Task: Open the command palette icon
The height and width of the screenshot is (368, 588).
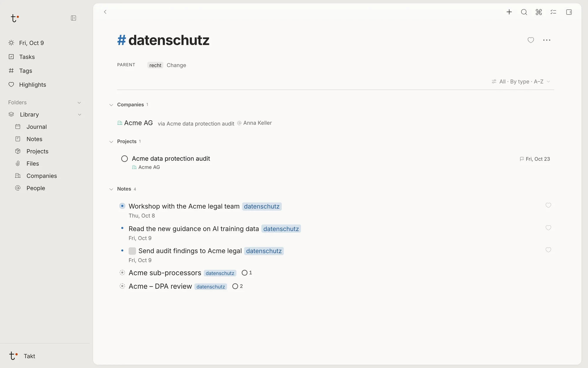Action: [x=539, y=12]
